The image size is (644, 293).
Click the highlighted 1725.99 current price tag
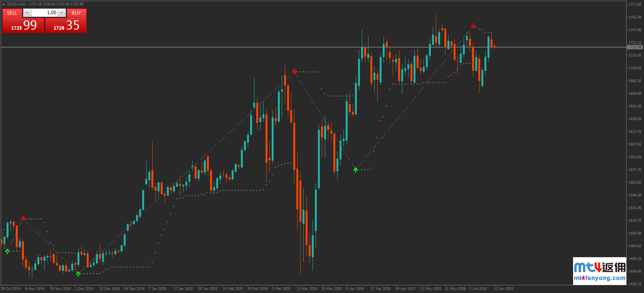pos(635,47)
